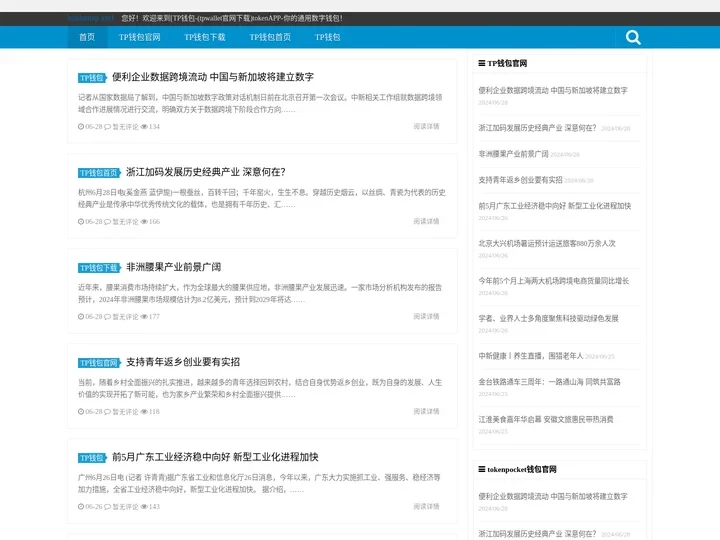Open sidebar link 非洲腰果产业前景广阔
This screenshot has width=720, height=540.
coord(513,154)
